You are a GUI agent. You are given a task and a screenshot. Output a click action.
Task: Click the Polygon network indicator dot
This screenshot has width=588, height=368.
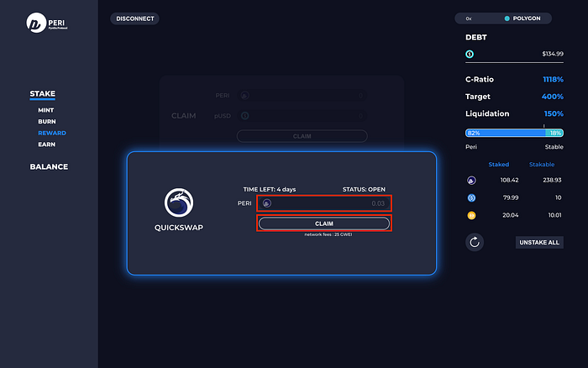click(507, 18)
